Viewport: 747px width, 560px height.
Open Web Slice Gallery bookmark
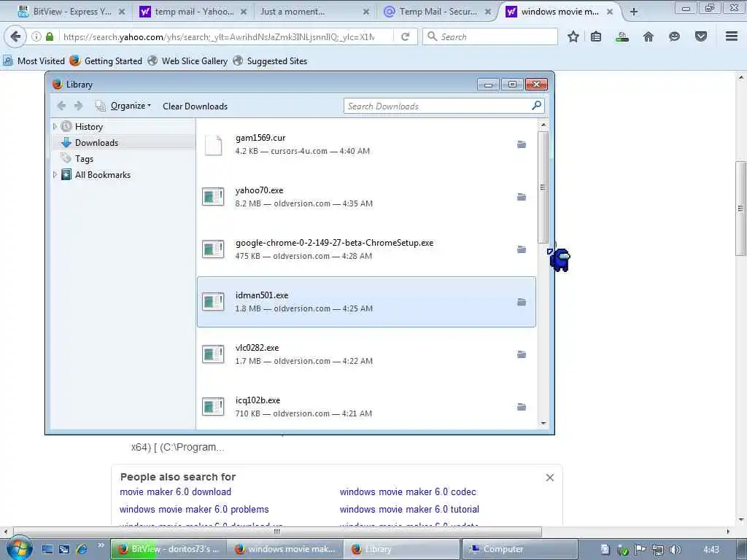(x=187, y=61)
